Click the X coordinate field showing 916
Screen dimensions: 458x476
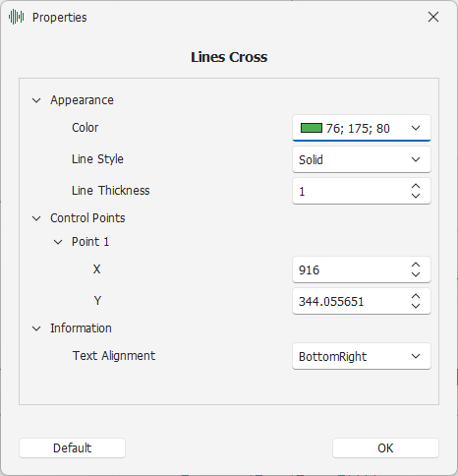362,269
